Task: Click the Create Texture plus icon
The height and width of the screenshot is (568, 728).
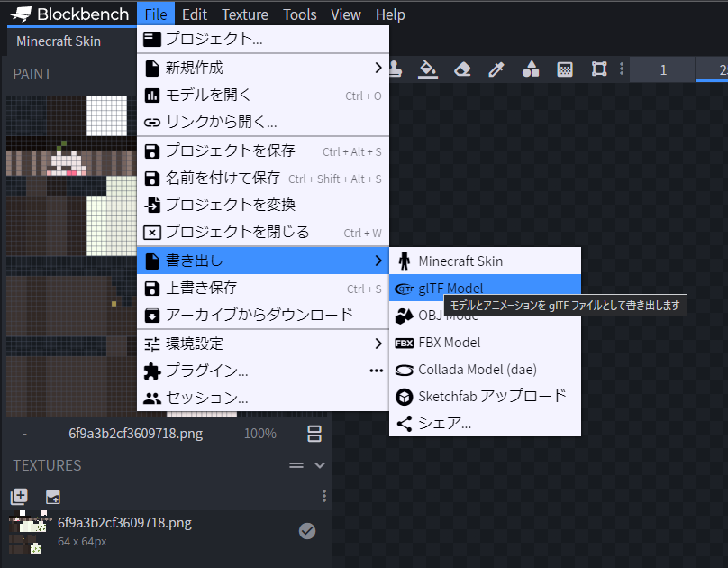Action: pos(19,497)
